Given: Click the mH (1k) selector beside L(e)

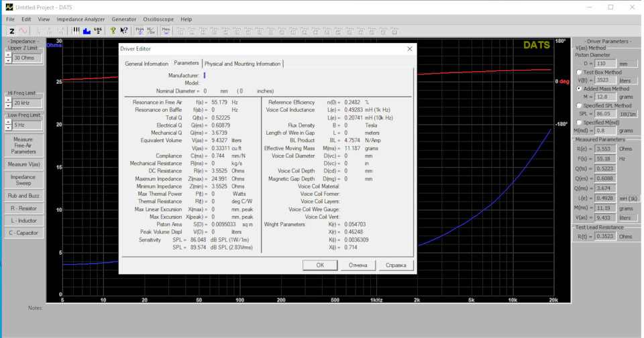Looking at the screenshot, I should pos(629,198).
